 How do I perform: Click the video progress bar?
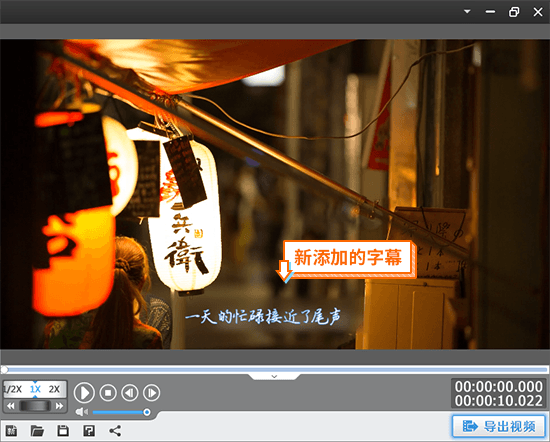click(x=275, y=369)
